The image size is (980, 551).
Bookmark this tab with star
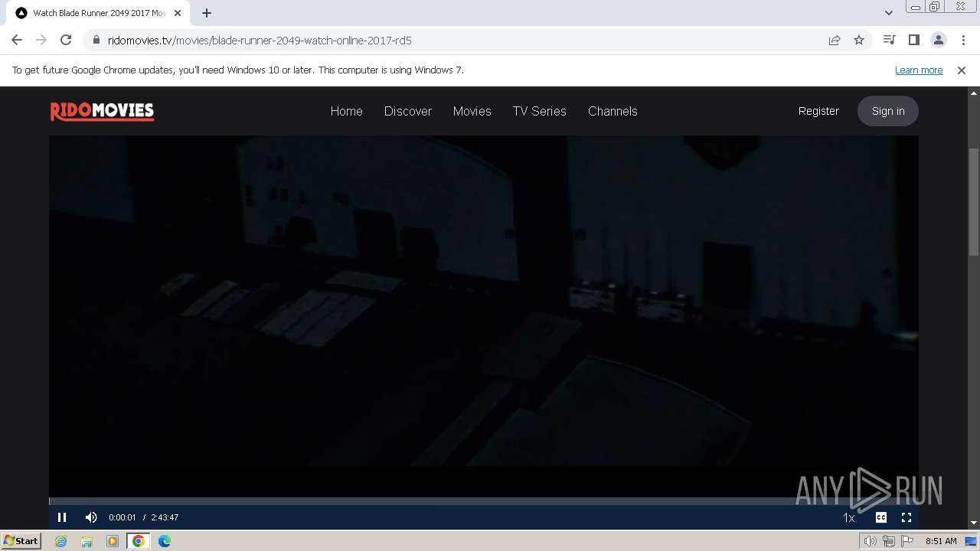(859, 40)
